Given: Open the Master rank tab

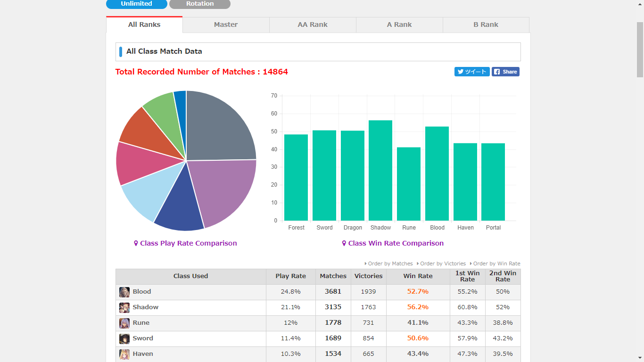Looking at the screenshot, I should pos(226,25).
